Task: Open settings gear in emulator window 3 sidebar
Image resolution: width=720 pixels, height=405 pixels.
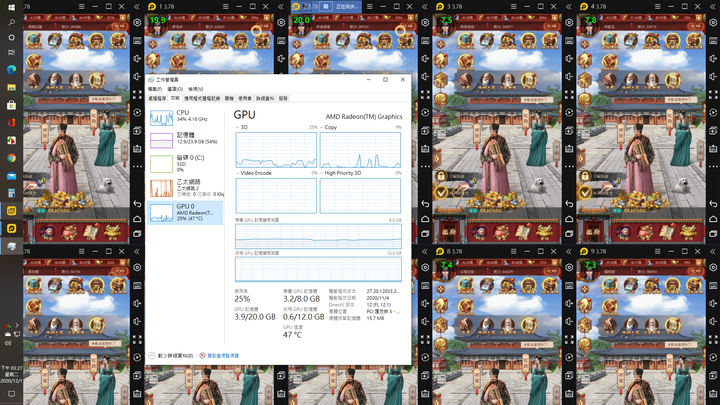Action: click(569, 22)
